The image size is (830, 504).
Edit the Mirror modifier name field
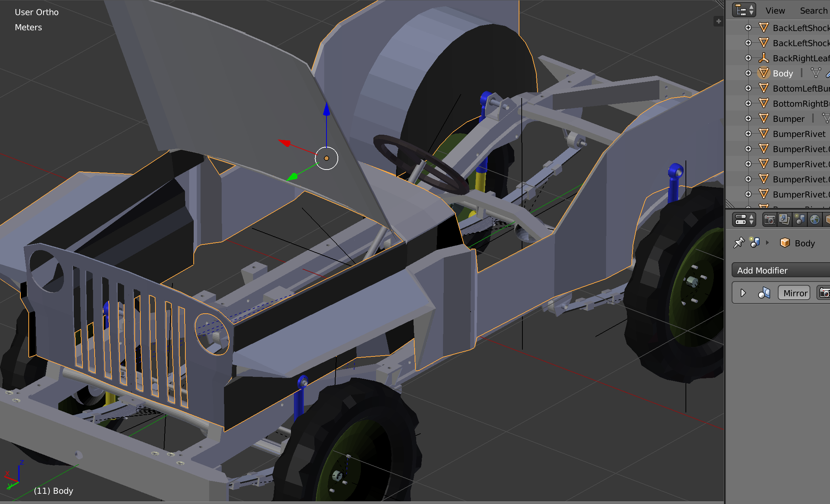point(794,293)
